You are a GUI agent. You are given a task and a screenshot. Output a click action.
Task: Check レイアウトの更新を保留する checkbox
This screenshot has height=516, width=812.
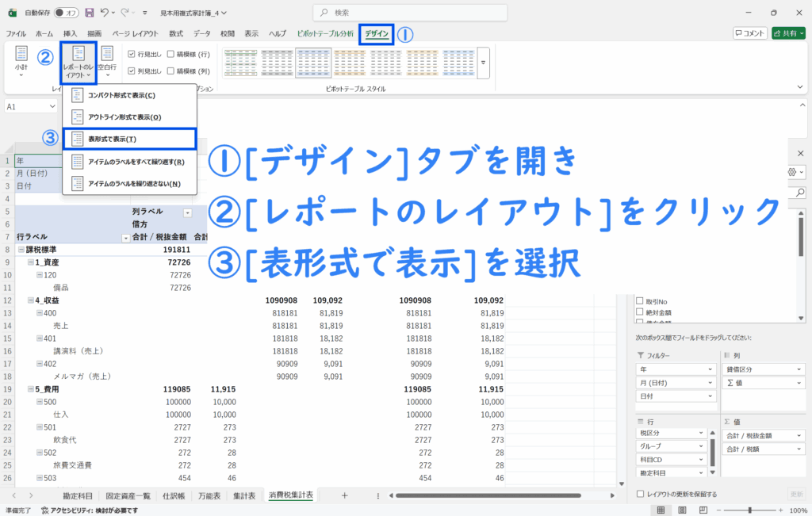[x=641, y=494]
